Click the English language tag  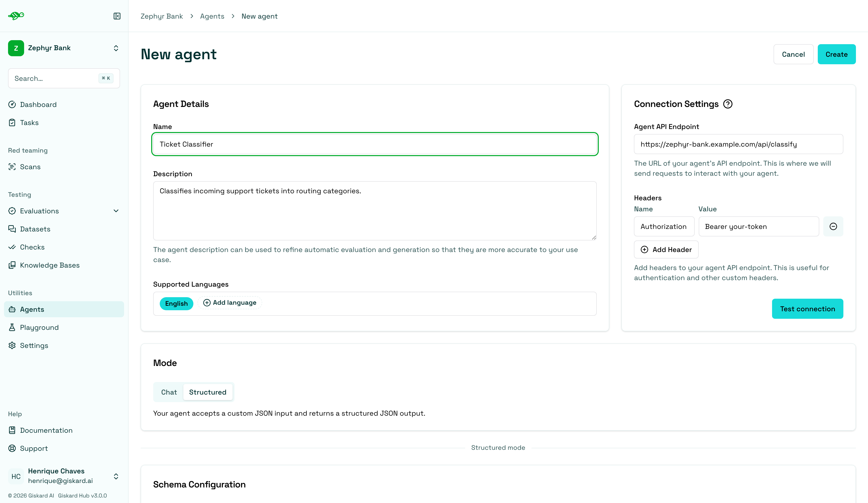(x=176, y=303)
